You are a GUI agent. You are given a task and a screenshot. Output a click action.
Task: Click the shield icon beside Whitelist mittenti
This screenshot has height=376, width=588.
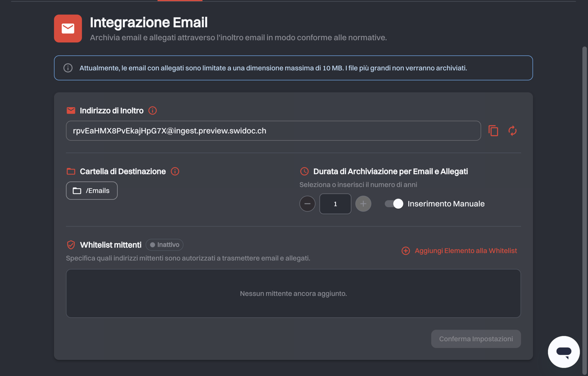[71, 245]
